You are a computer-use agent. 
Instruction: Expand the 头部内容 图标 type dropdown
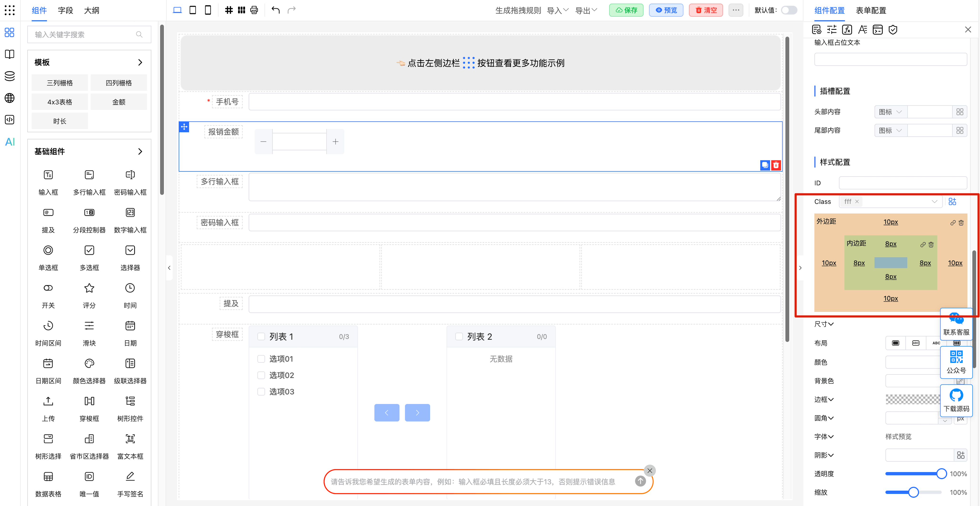coord(890,112)
